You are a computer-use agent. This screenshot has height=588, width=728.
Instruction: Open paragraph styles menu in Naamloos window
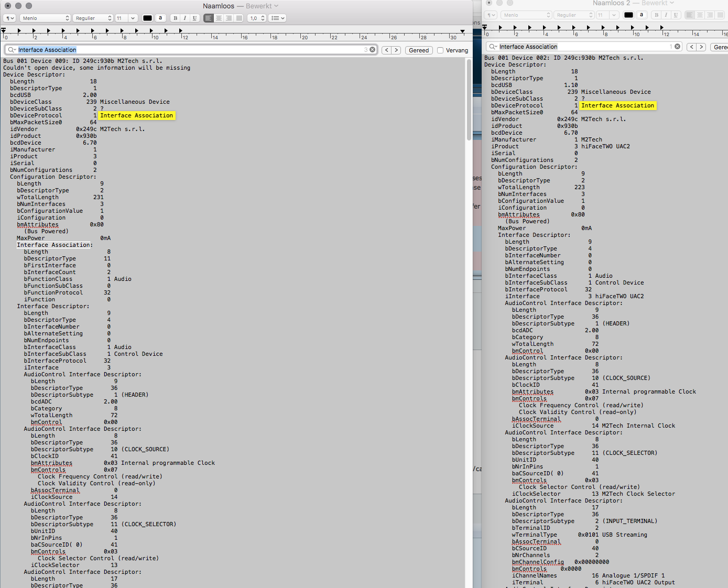pos(9,18)
